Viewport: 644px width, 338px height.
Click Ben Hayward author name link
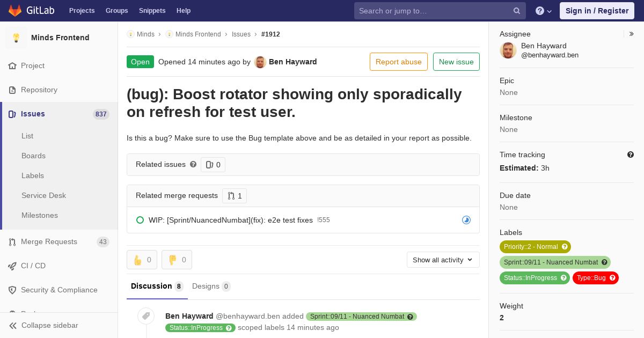(293, 62)
